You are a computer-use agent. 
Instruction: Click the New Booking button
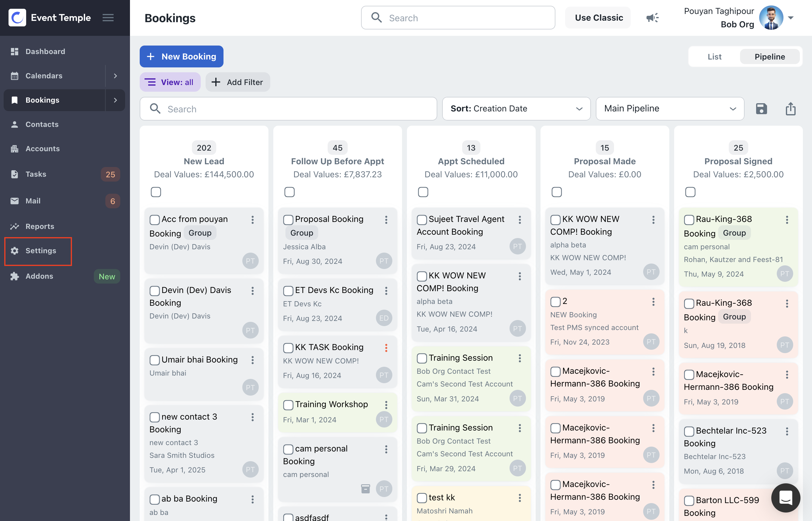pyautogui.click(x=181, y=56)
